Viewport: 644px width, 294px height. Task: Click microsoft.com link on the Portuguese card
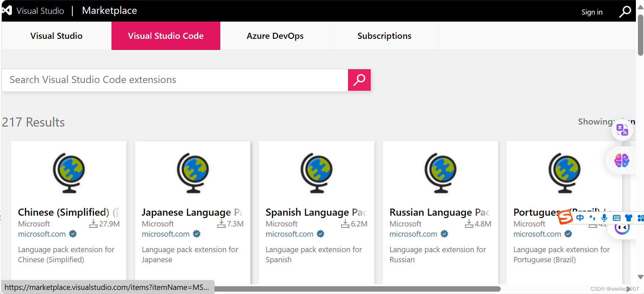pyautogui.click(x=537, y=234)
